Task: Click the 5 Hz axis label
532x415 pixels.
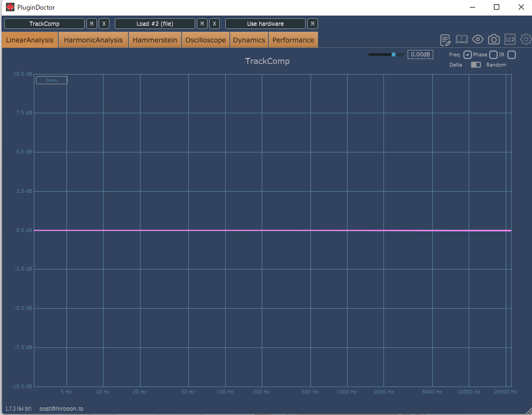Action: [x=66, y=392]
